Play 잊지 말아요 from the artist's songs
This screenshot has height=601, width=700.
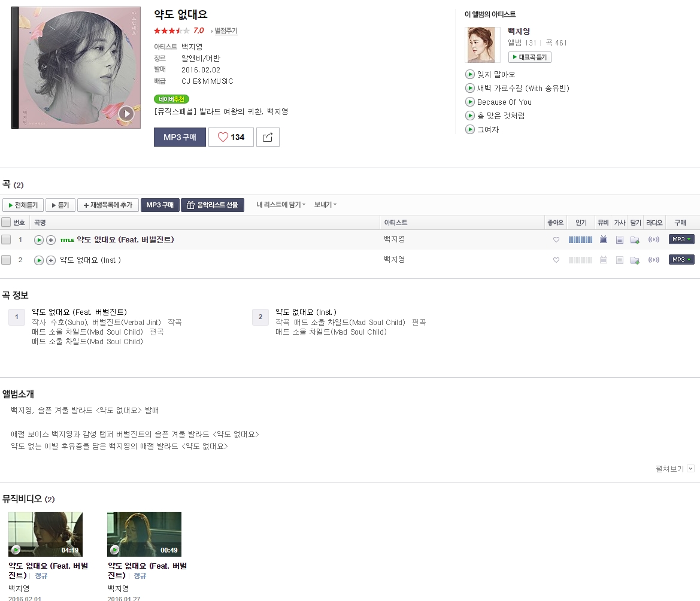469,74
